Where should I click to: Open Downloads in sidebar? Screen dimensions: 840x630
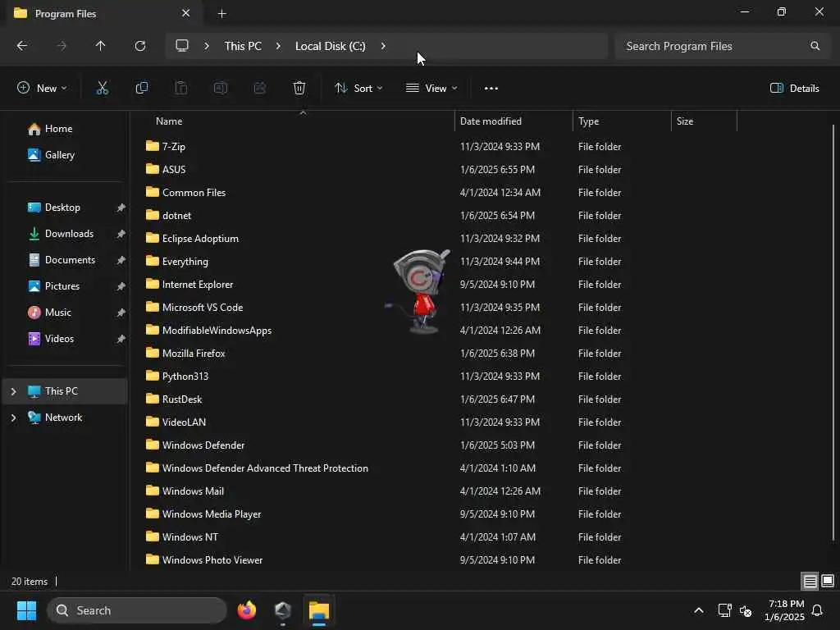tap(69, 234)
